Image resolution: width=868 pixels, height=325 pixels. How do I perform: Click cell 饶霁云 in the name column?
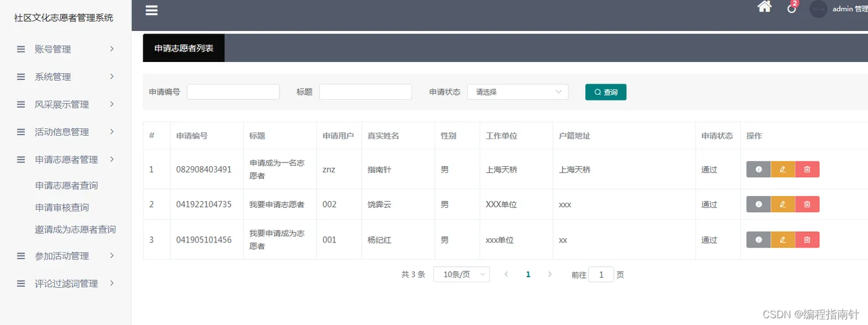point(379,204)
